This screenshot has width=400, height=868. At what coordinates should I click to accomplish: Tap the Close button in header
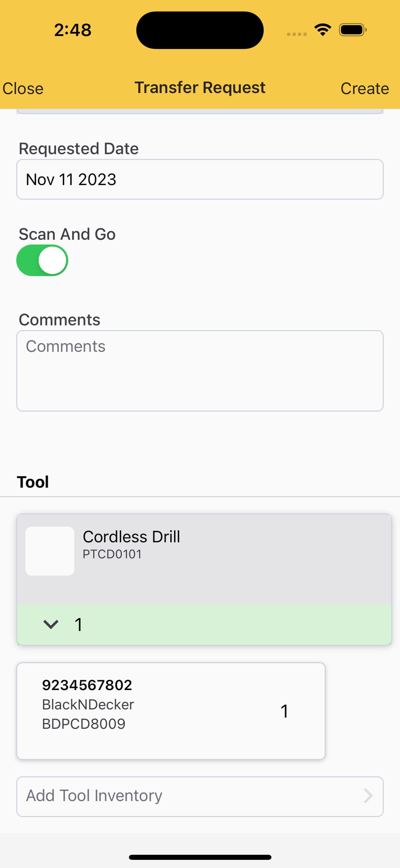pos(23,89)
